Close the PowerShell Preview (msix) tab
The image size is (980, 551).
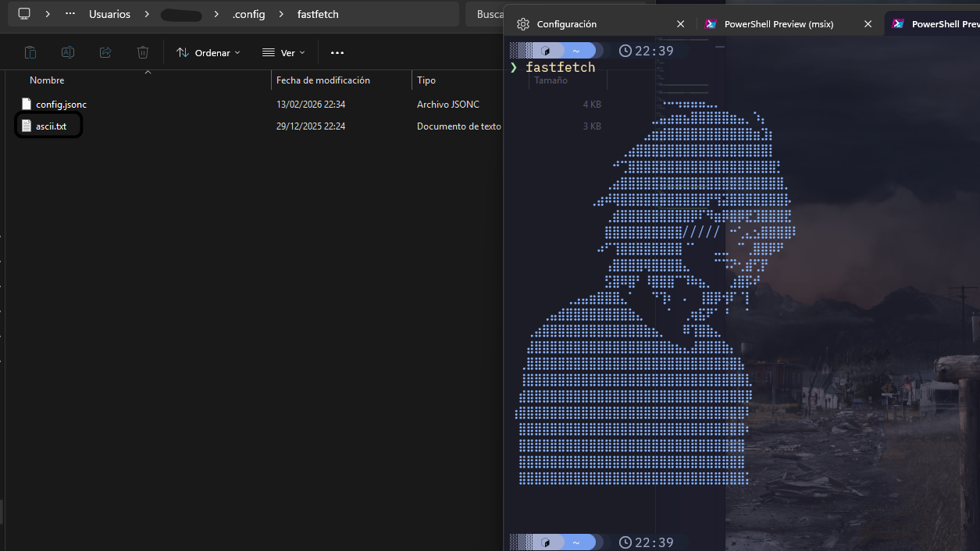(868, 24)
